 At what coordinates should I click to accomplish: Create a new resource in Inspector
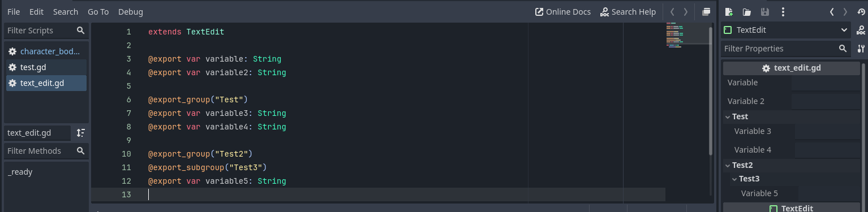[x=729, y=12]
